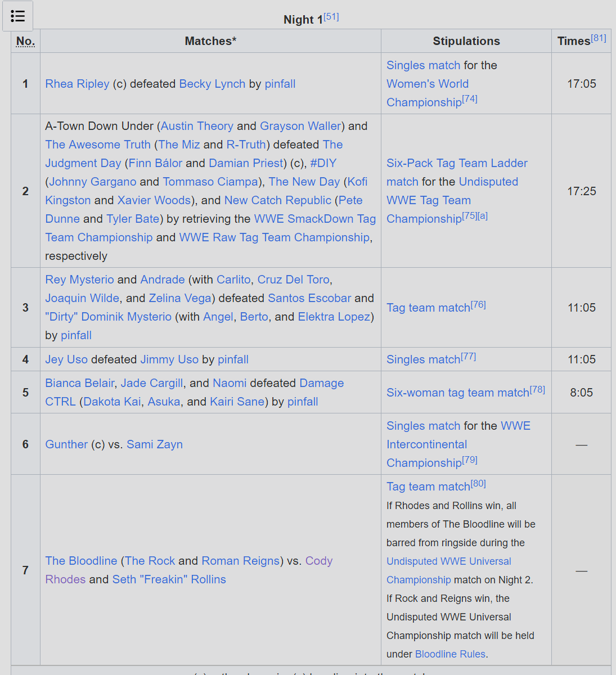Viewport: 616px width, 675px height.
Task: Open the Rhea Ripley link
Action: (x=77, y=84)
